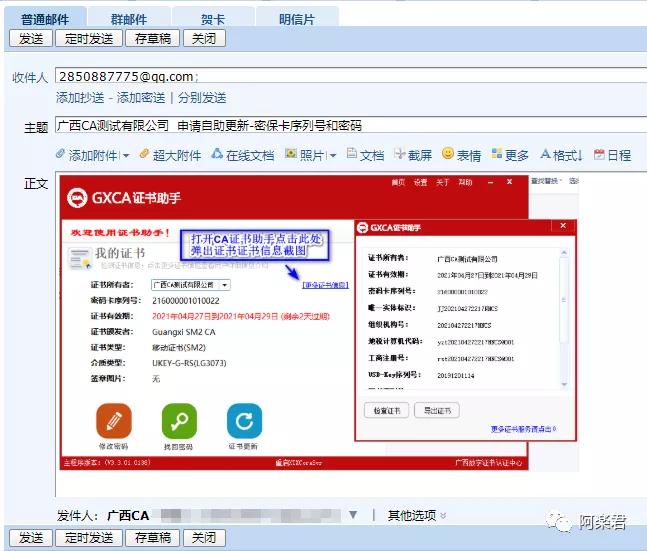Click the USB-Key serial 20191201114
The height and width of the screenshot is (551, 647).
tap(456, 376)
